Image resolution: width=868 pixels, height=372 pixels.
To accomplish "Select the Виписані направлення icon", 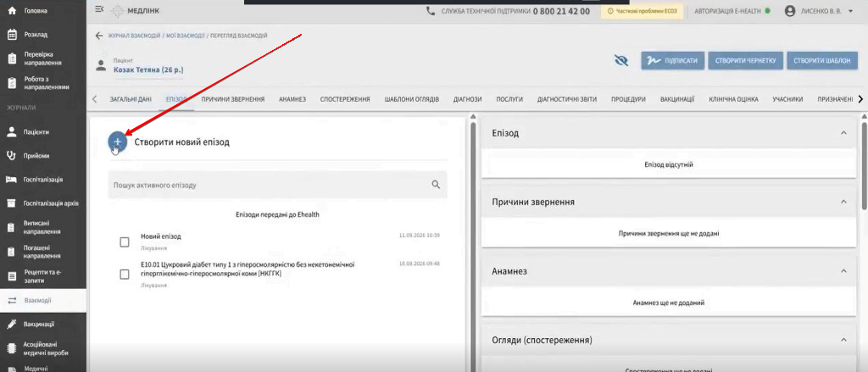I will [12, 227].
